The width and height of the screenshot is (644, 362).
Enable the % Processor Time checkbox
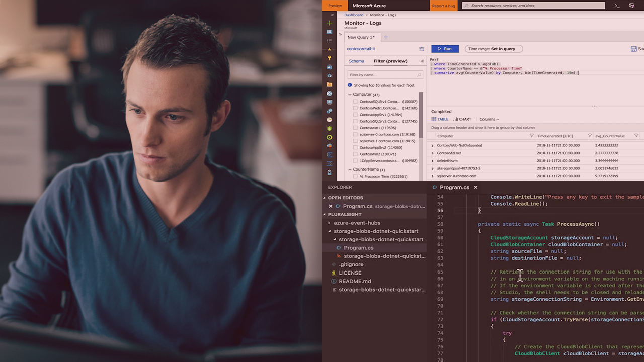pos(355,176)
